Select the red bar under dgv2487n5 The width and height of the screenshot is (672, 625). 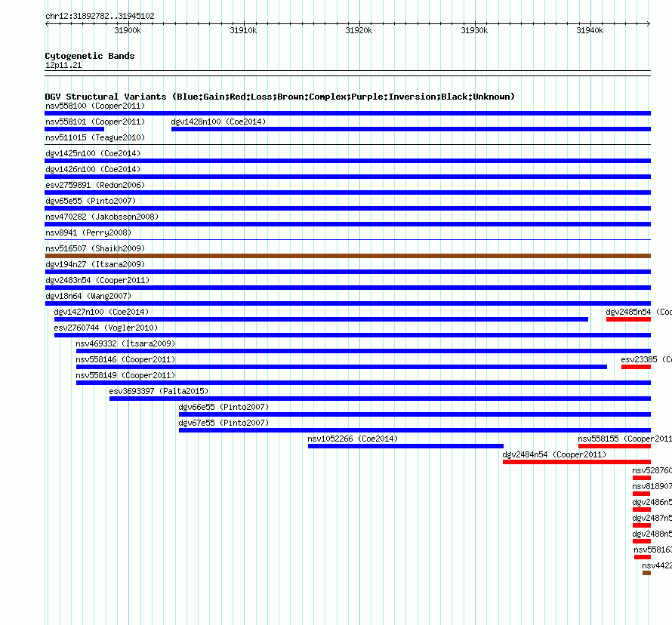[x=642, y=525]
